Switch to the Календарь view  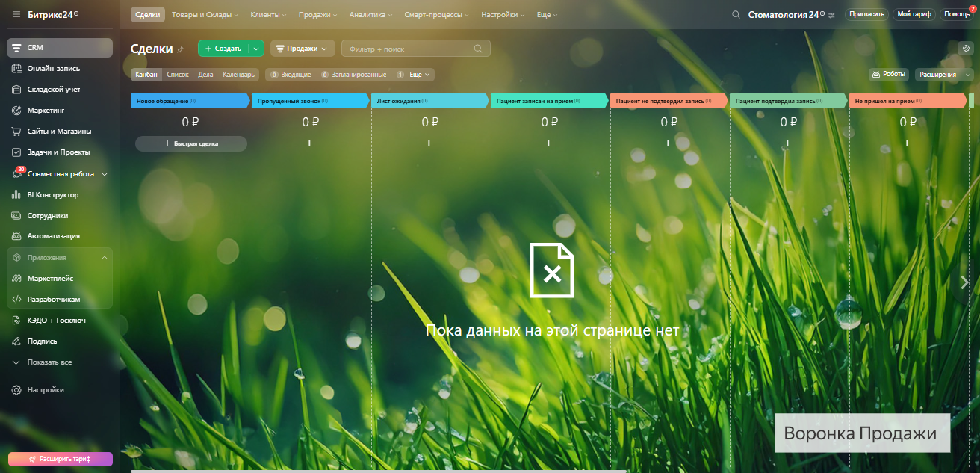(x=238, y=75)
